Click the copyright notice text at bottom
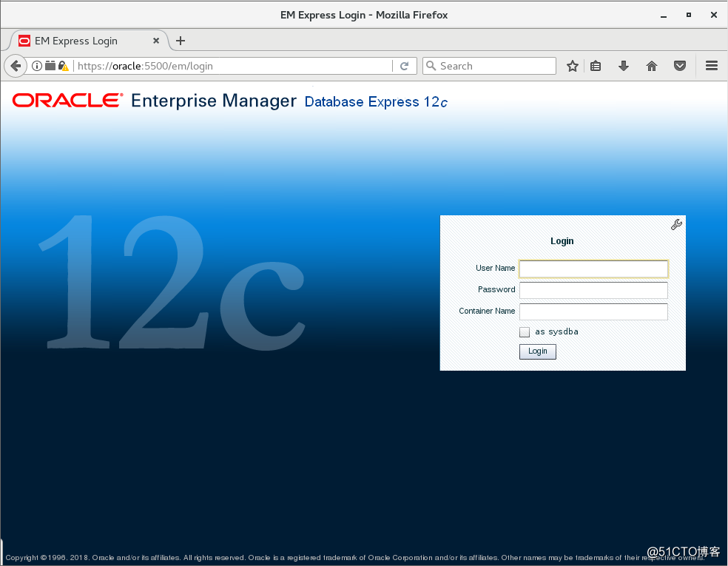Viewport: 728px width, 566px height. click(354, 557)
